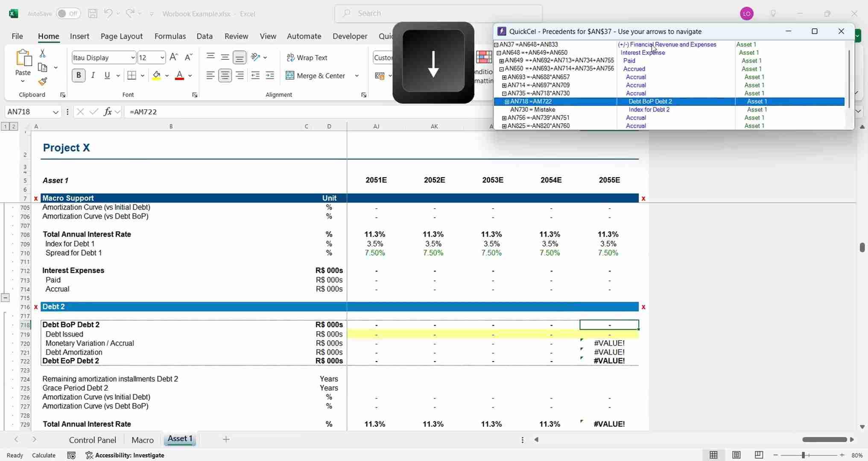The image size is (868, 461).
Task: Switch to Control Panel sheet tab
Action: (92, 440)
